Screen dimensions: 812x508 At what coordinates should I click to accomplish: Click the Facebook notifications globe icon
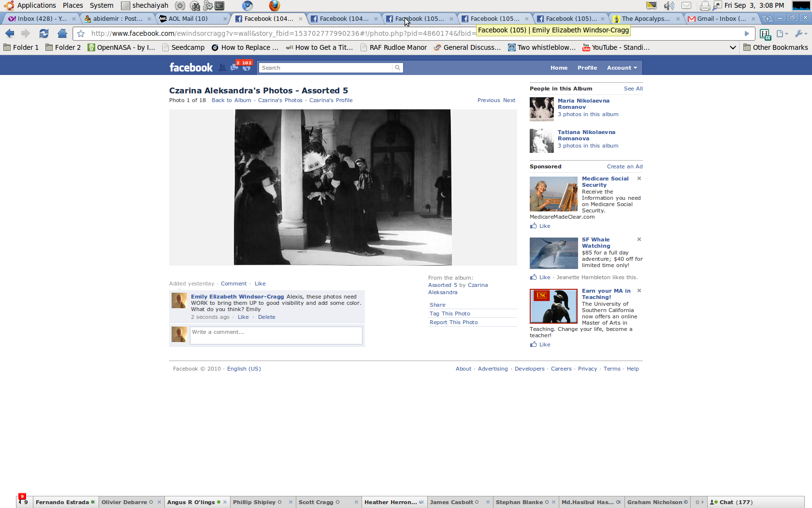pyautogui.click(x=247, y=68)
